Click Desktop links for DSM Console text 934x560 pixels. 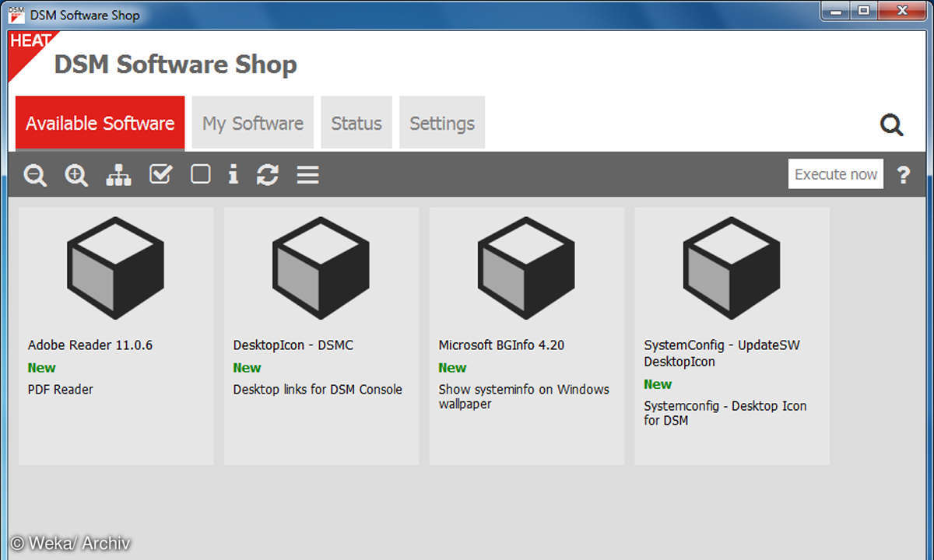[318, 389]
